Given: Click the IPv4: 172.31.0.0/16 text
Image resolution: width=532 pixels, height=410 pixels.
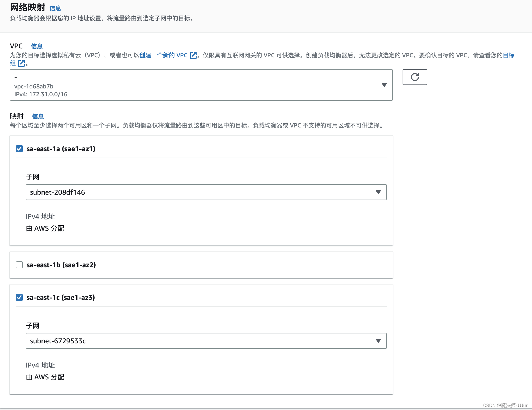Looking at the screenshot, I should pos(41,94).
